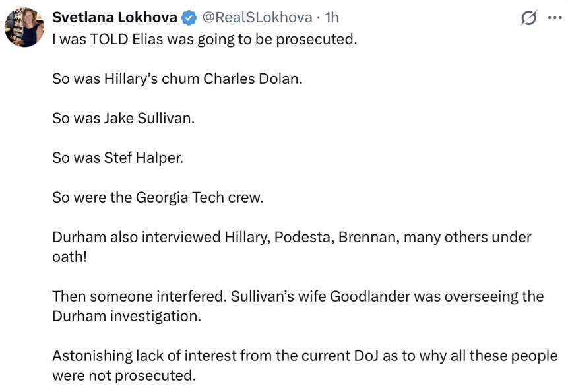The image size is (568, 392).
Task: Click the text "Durham investigation."
Action: [126, 316]
